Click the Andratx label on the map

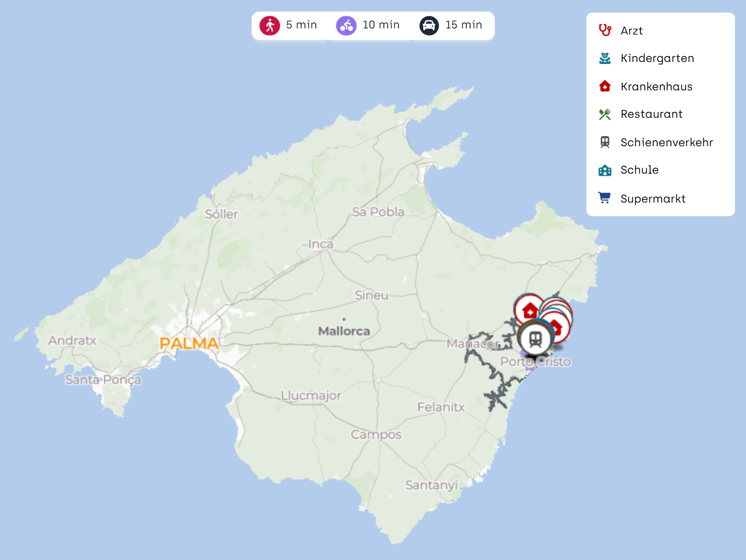coord(72,341)
